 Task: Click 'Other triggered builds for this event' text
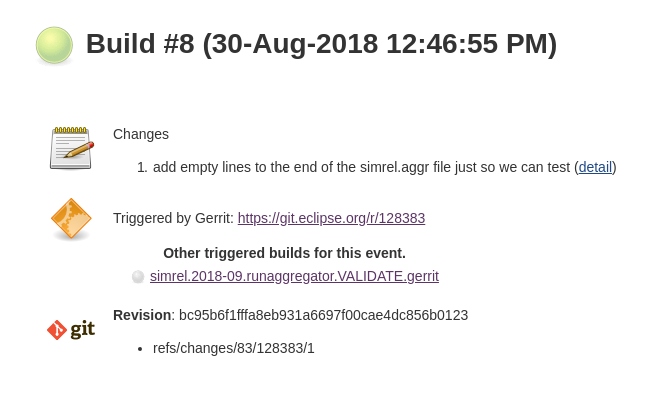[x=284, y=253]
